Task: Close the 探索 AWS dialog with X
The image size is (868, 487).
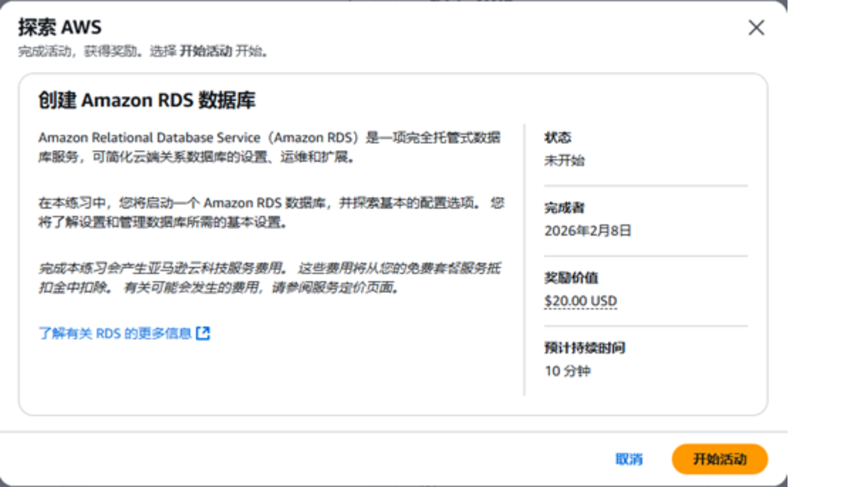Action: pyautogui.click(x=756, y=28)
